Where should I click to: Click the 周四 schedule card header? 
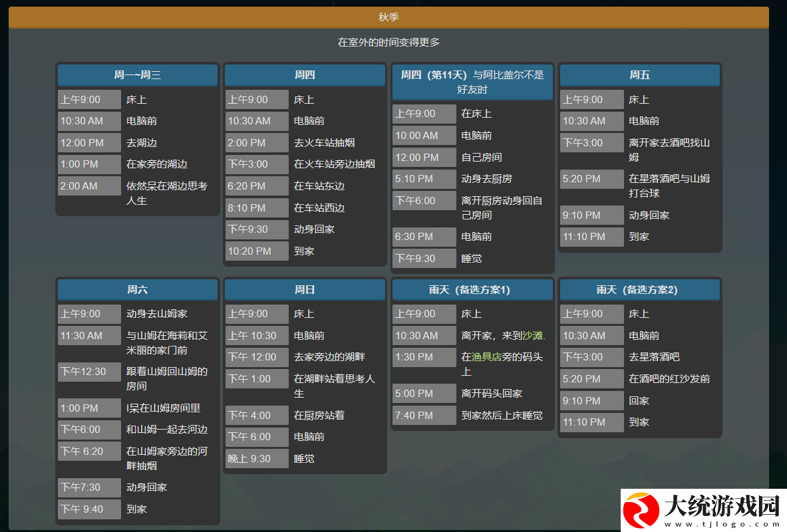click(x=305, y=74)
